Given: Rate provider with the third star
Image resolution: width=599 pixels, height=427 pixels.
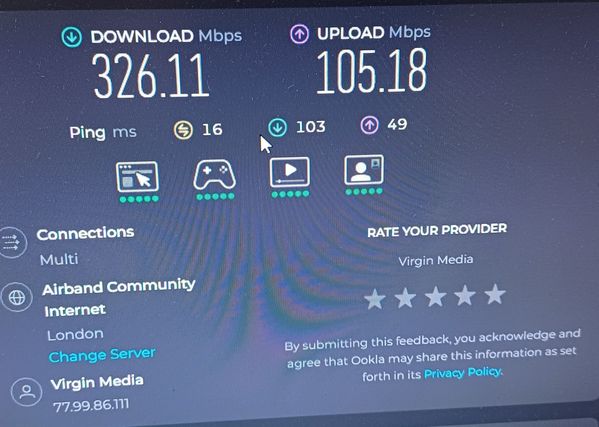Looking at the screenshot, I should pyautogui.click(x=435, y=297).
